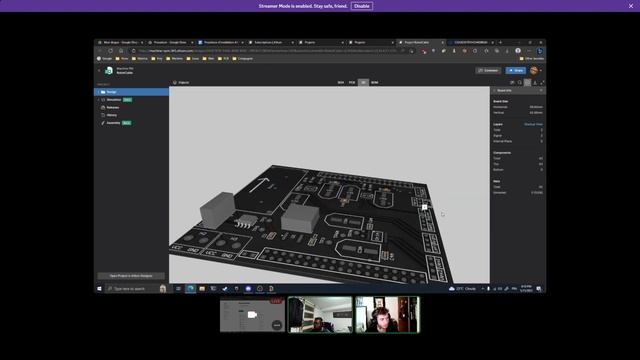Click the Assembly pencil icon
The image size is (640, 360).
click(103, 123)
